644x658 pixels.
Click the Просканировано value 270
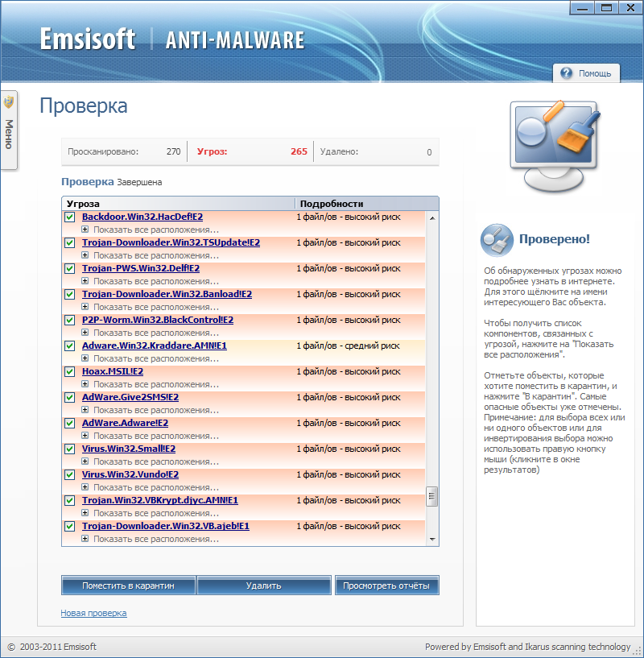point(173,151)
